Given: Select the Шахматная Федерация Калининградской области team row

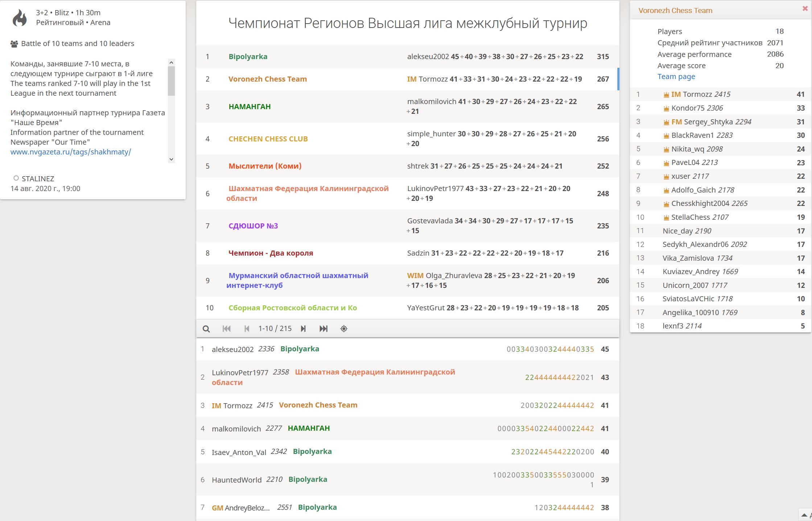Looking at the screenshot, I should point(408,194).
